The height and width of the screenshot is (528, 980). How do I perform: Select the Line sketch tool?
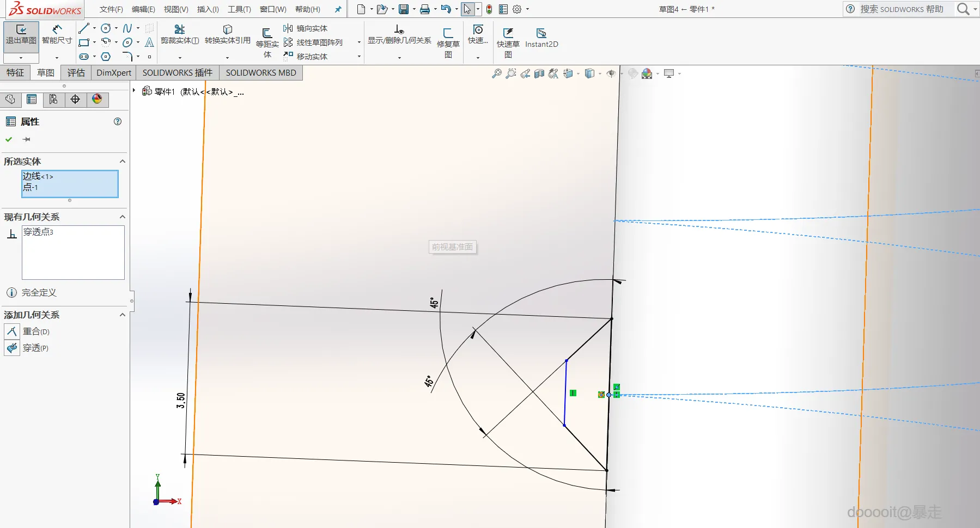click(83, 28)
